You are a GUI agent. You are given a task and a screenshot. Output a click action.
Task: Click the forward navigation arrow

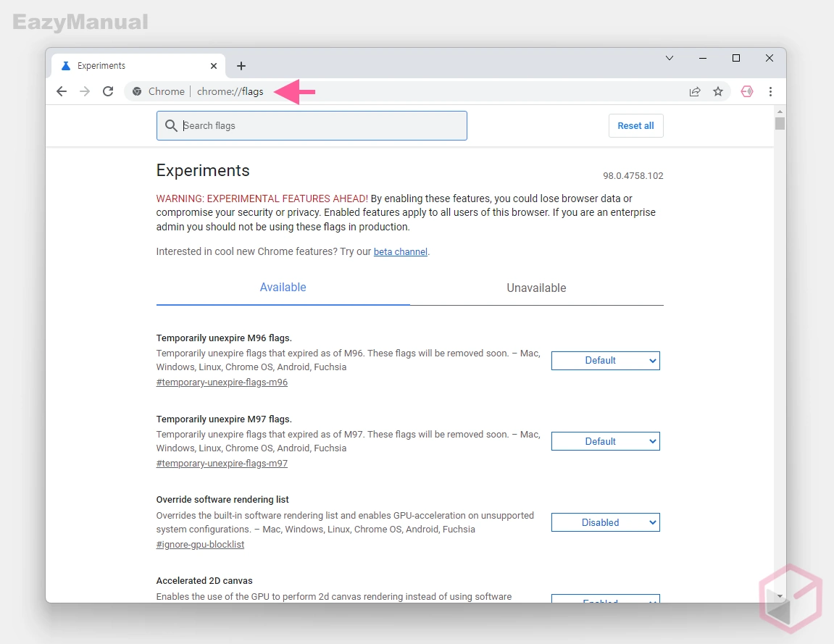[x=85, y=91]
